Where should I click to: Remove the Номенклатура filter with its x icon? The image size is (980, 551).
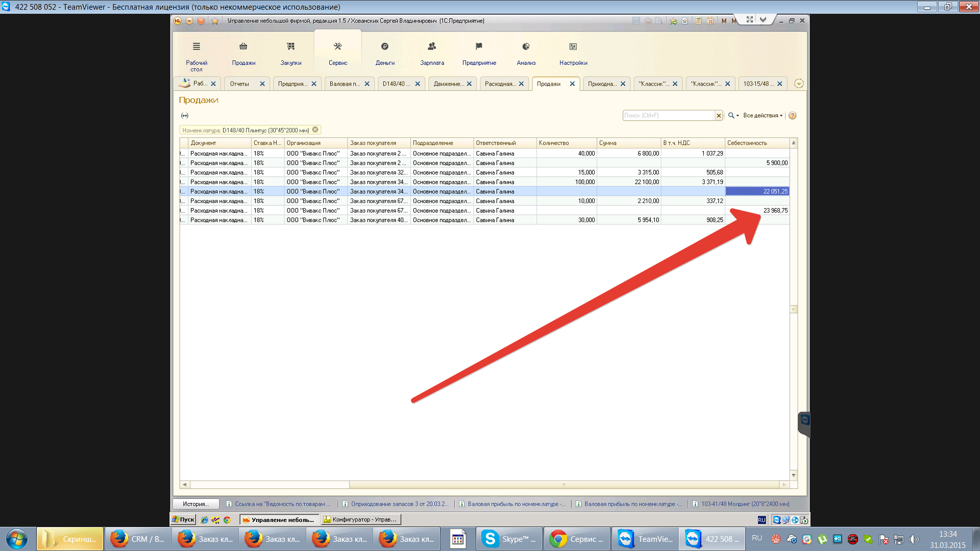pyautogui.click(x=315, y=130)
